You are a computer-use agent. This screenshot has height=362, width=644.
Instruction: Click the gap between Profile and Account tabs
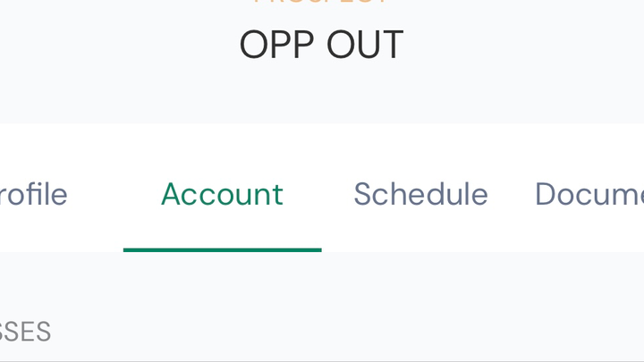[96, 194]
